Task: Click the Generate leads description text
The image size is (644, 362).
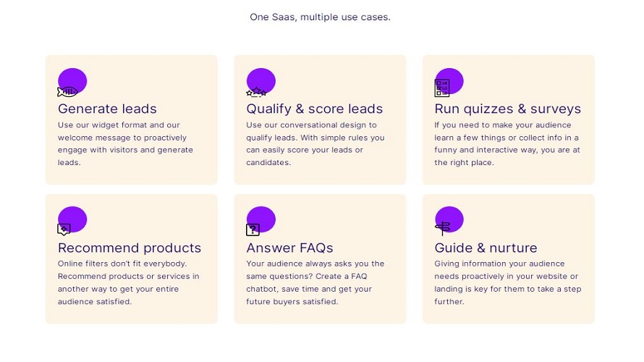Action: (125, 144)
